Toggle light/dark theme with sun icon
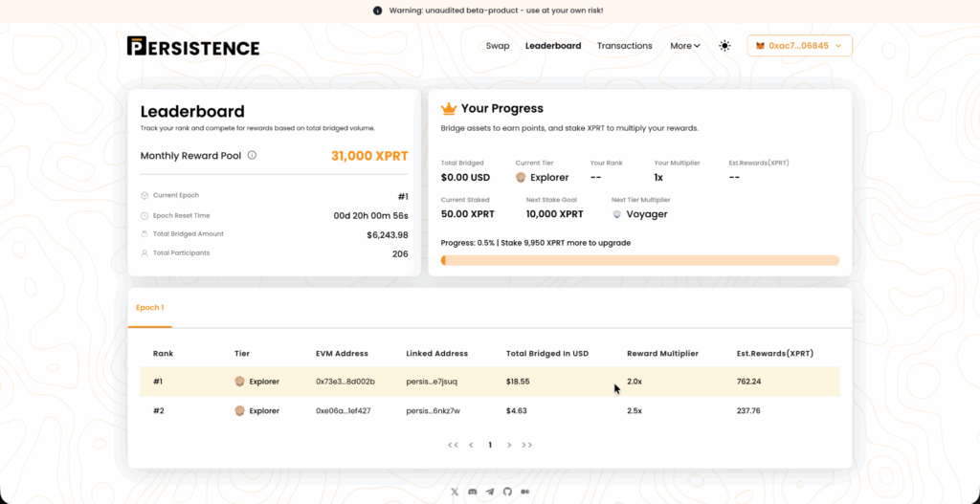Screen dimensions: 980x504 [x=724, y=46]
